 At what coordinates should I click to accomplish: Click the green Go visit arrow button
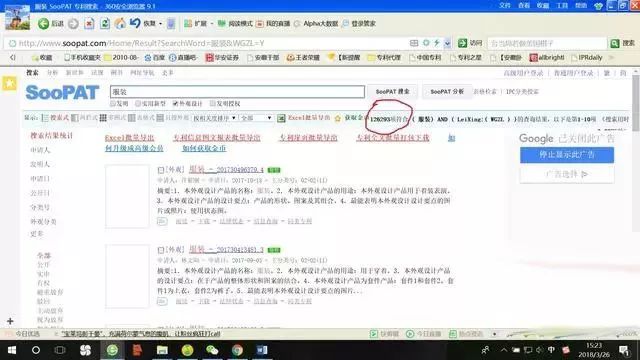462,43
